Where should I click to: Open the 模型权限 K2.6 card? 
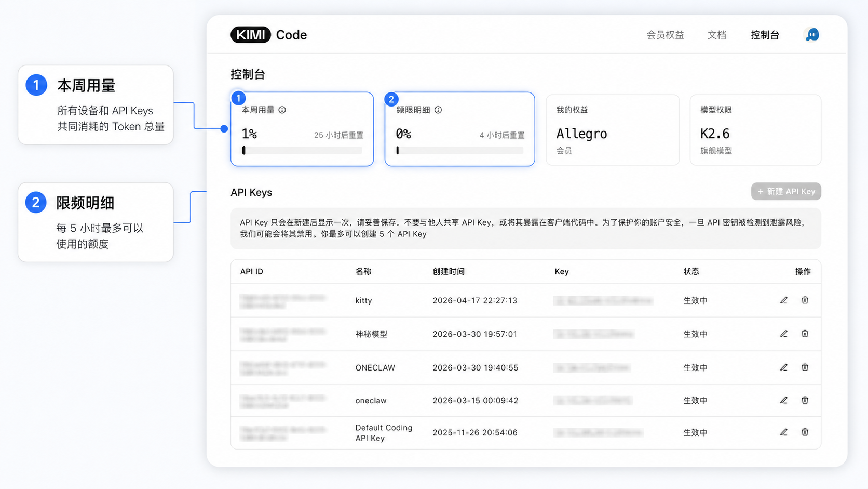[755, 130]
